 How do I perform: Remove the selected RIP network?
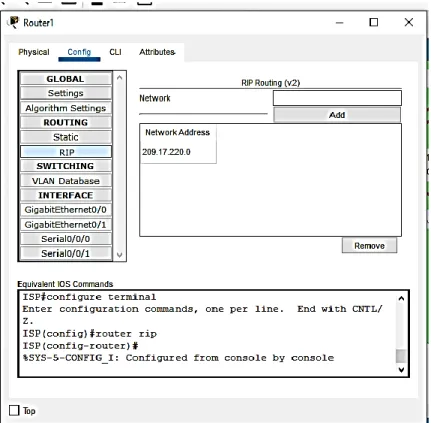click(369, 246)
